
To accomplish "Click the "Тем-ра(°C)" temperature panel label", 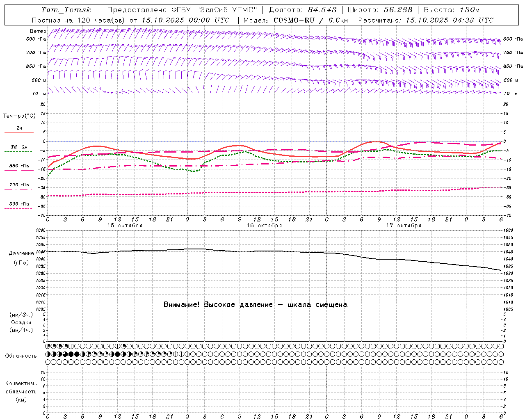I will [19, 116].
